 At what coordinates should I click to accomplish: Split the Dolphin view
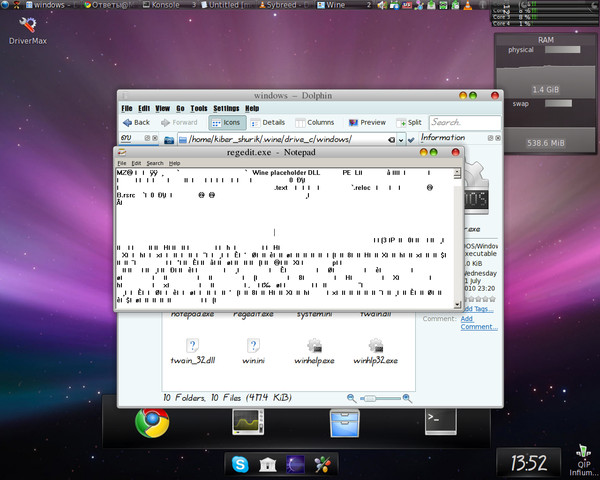tap(409, 122)
